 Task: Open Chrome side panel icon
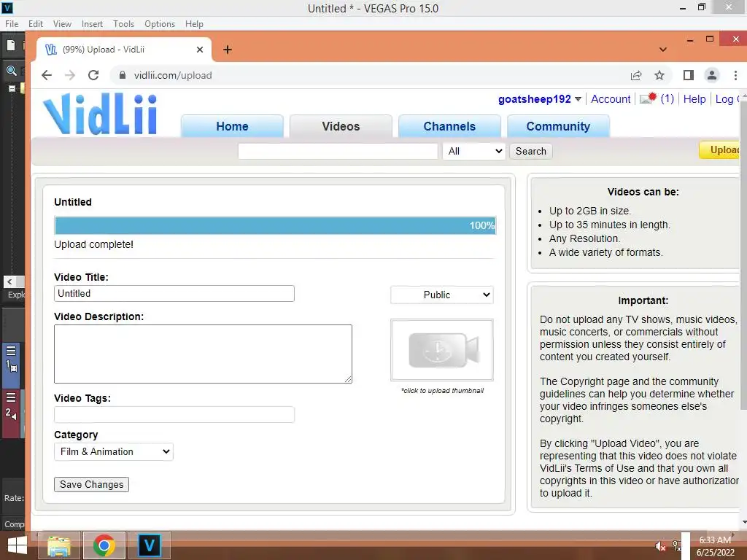688,75
